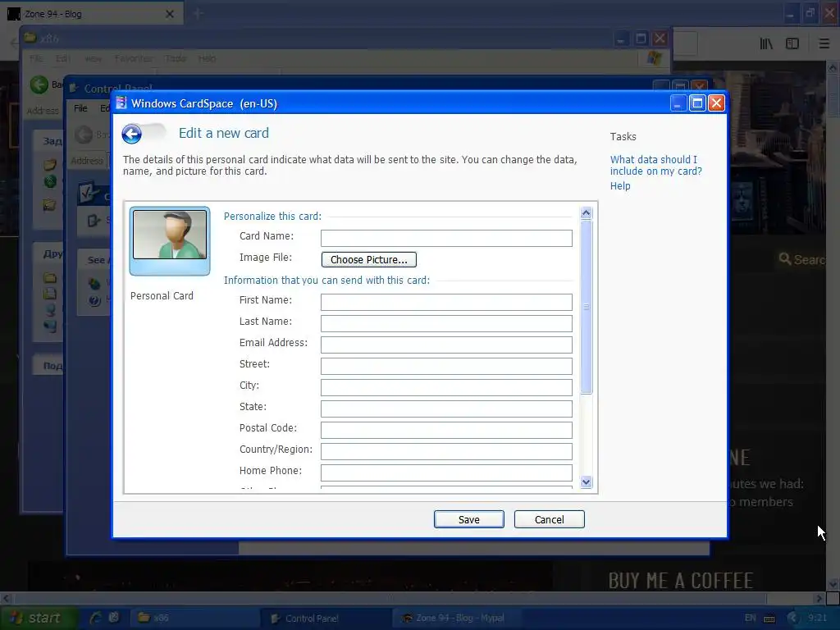
Task: Maximize the Windows CardSpace window
Action: [x=697, y=103]
